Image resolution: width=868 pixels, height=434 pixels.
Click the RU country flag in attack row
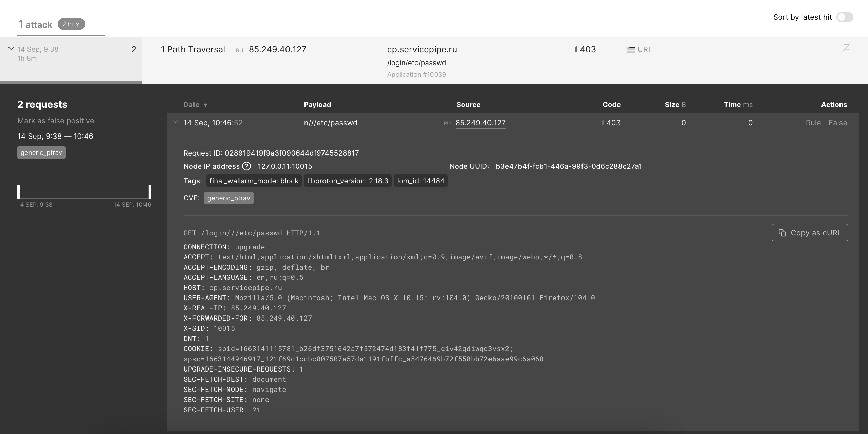click(x=239, y=51)
